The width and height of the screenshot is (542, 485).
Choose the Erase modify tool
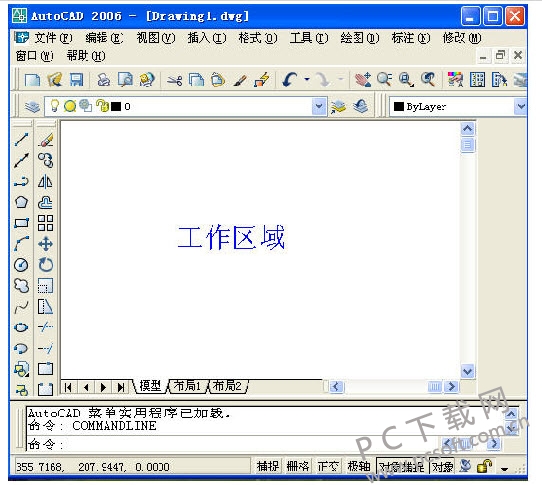pos(45,140)
